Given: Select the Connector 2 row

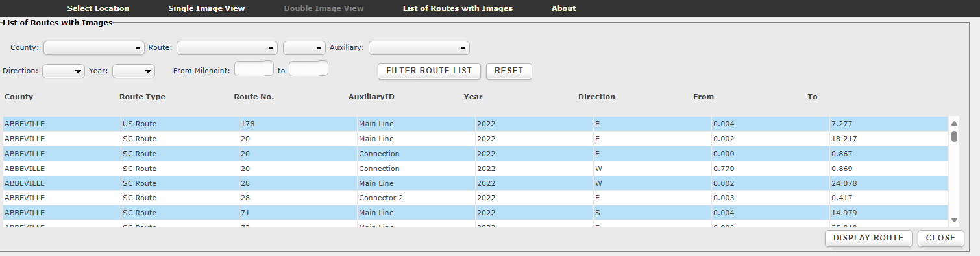Looking at the screenshot, I should click(475, 198).
